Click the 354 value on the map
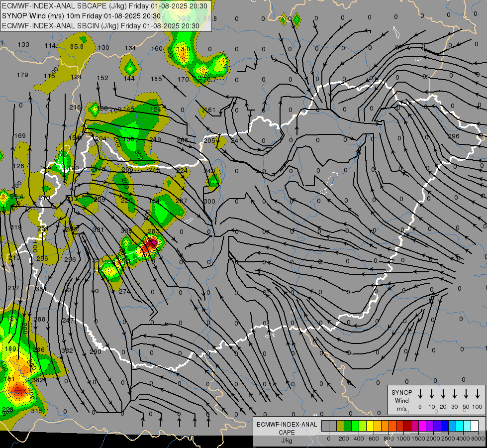Screen dimensions: 487x448 coord(41,289)
